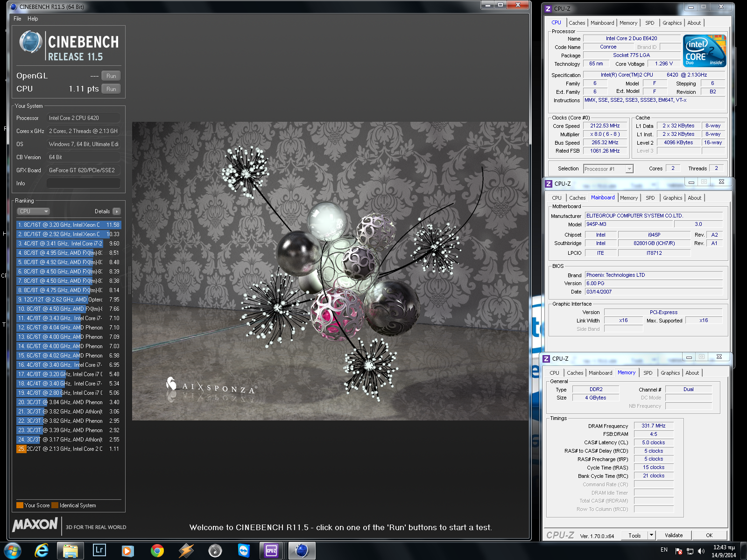Click the memory Size value 4 GBytes

coord(596,398)
